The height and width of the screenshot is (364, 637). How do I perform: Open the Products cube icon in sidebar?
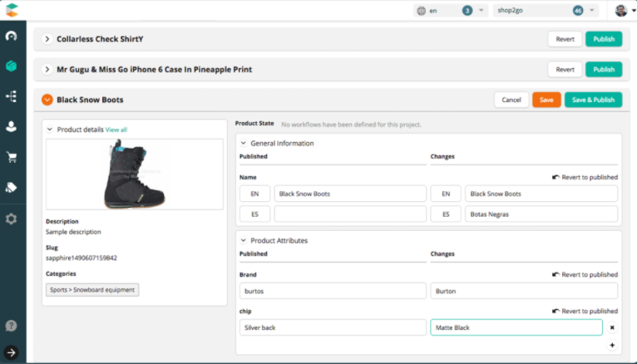12,66
